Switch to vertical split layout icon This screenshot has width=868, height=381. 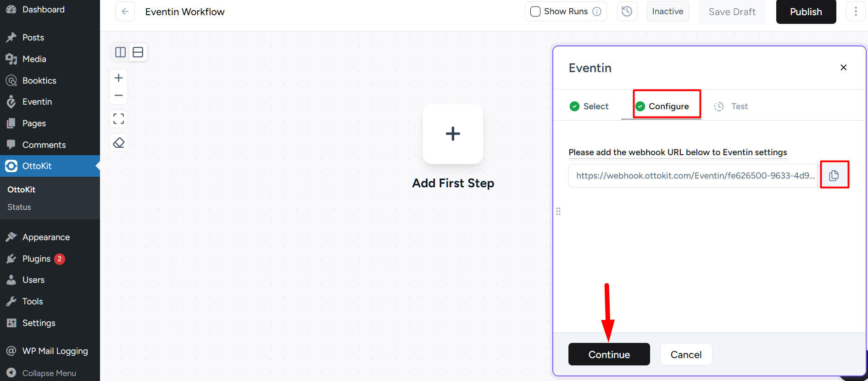coord(121,52)
